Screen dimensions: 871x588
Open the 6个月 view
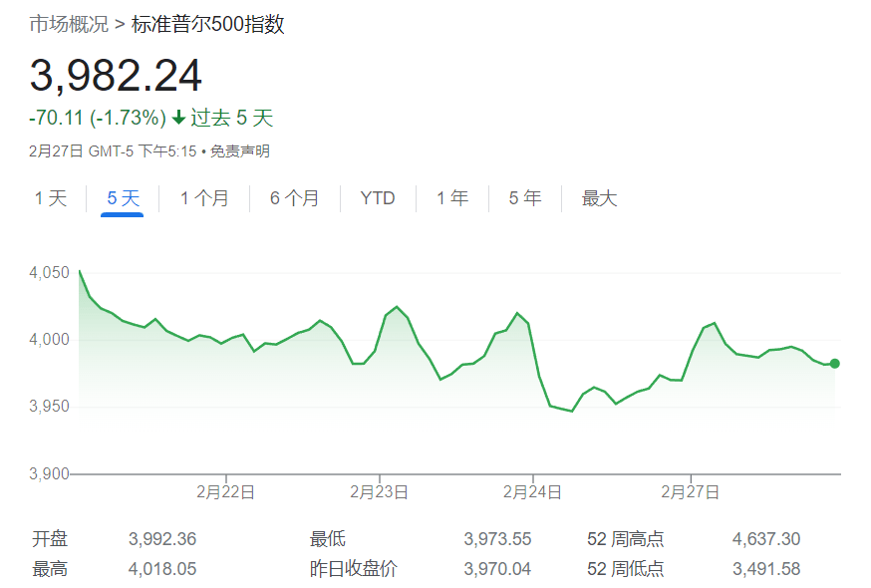[294, 198]
